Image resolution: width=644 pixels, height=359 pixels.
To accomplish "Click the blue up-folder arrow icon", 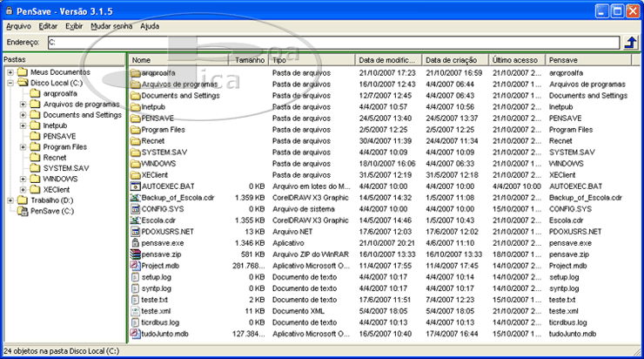I will pyautogui.click(x=631, y=43).
